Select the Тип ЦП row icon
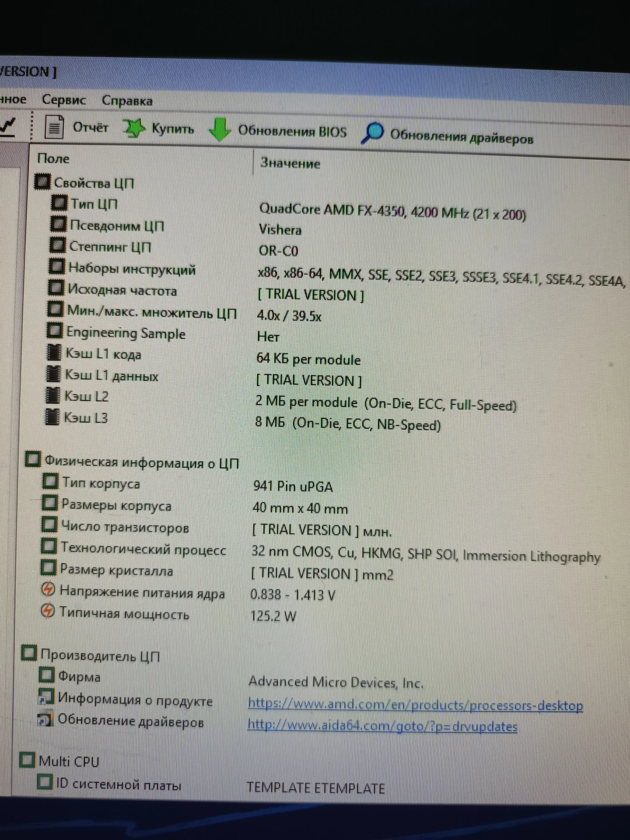The width and height of the screenshot is (630, 840). [x=59, y=203]
